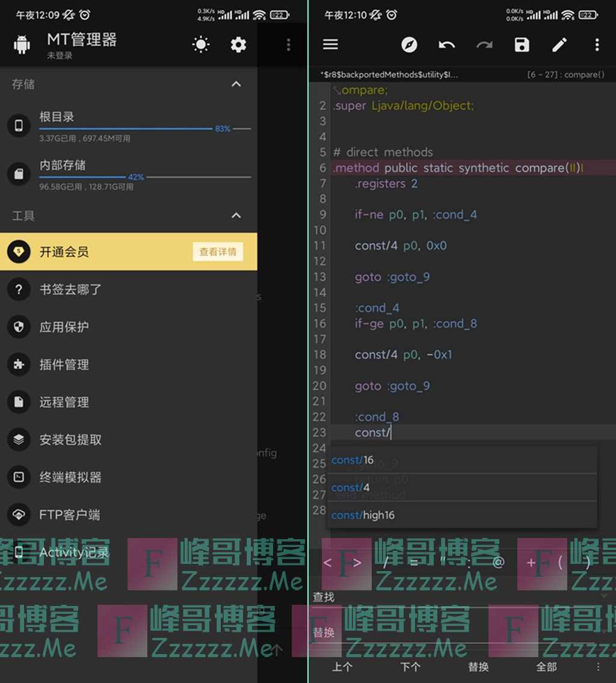
Task: Click line 6 .method compare declaration
Action: coord(458,168)
